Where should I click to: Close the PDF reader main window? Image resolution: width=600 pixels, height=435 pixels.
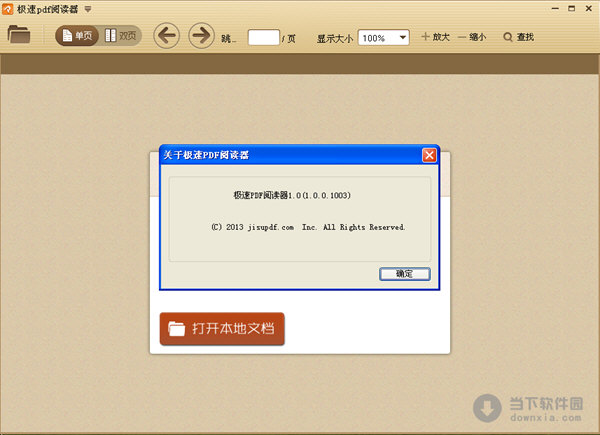pyautogui.click(x=589, y=8)
